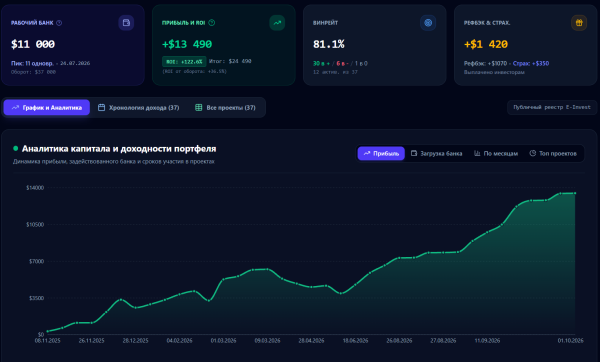
Task: Switch to the График и Аналитика tab
Action: (x=47, y=108)
